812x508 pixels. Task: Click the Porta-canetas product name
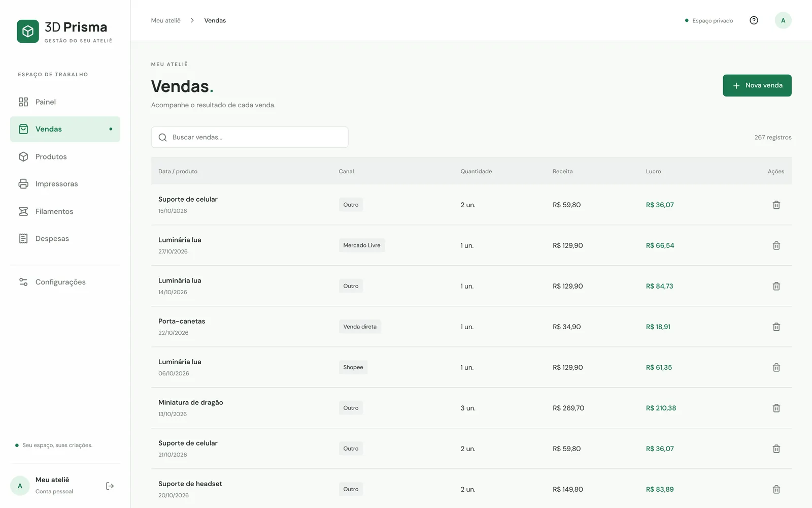click(x=182, y=321)
